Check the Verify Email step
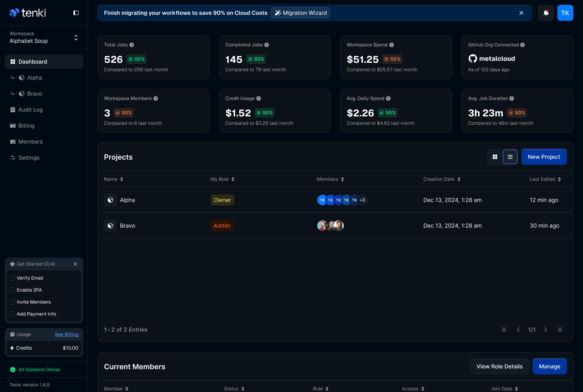 click(x=12, y=278)
